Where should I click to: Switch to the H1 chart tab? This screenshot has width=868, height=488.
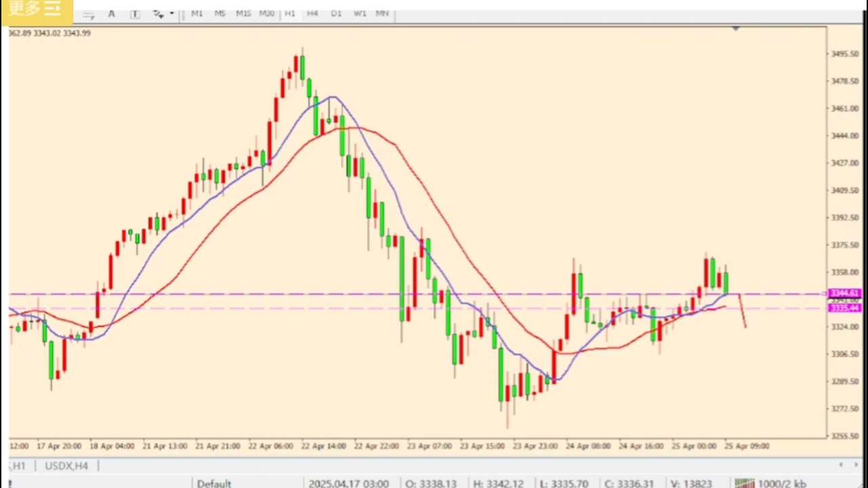[18, 466]
